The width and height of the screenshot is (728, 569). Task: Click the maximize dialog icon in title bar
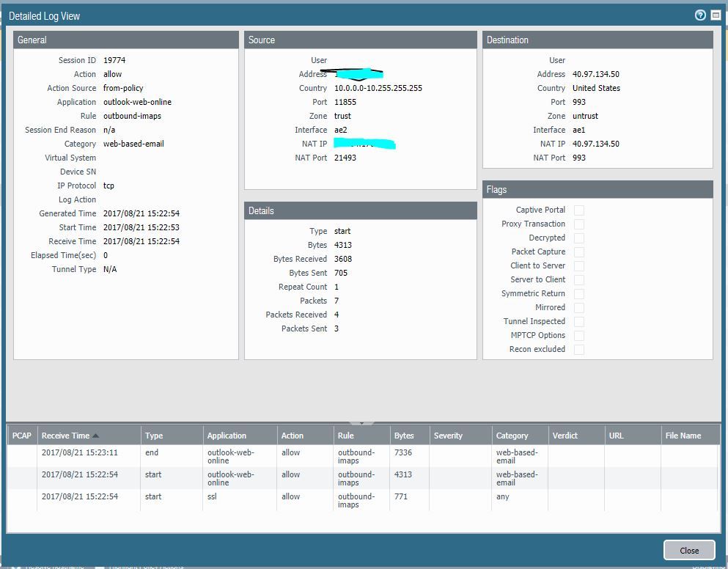click(716, 15)
